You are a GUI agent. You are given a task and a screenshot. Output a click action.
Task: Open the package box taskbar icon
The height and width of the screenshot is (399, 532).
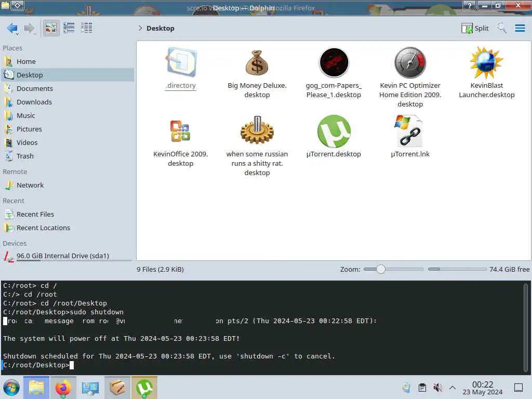[117, 388]
